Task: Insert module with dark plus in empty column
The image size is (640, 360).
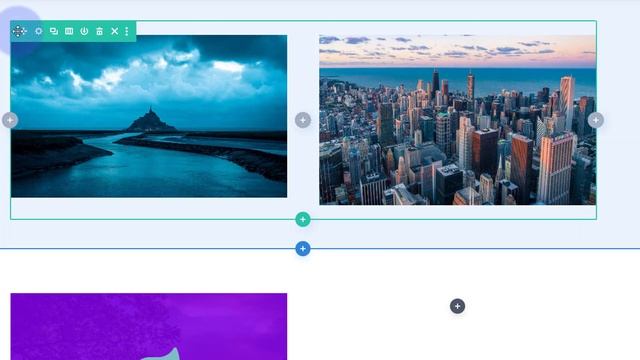Action: click(458, 306)
